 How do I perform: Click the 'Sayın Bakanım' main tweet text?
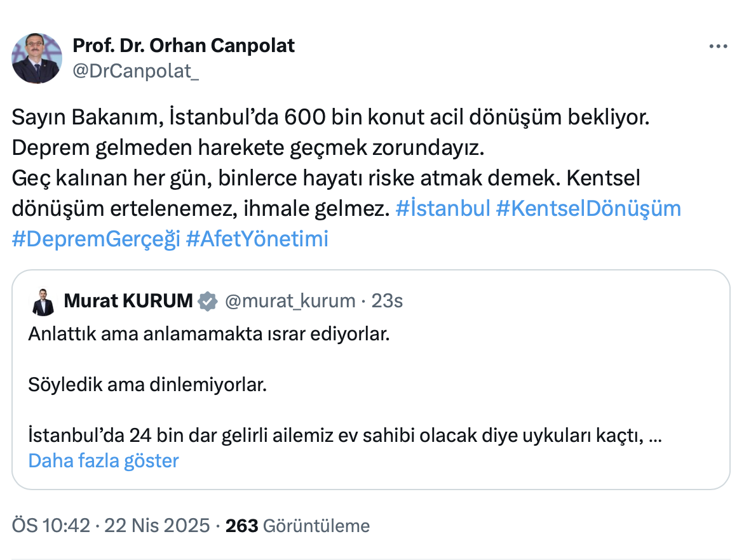[330, 117]
